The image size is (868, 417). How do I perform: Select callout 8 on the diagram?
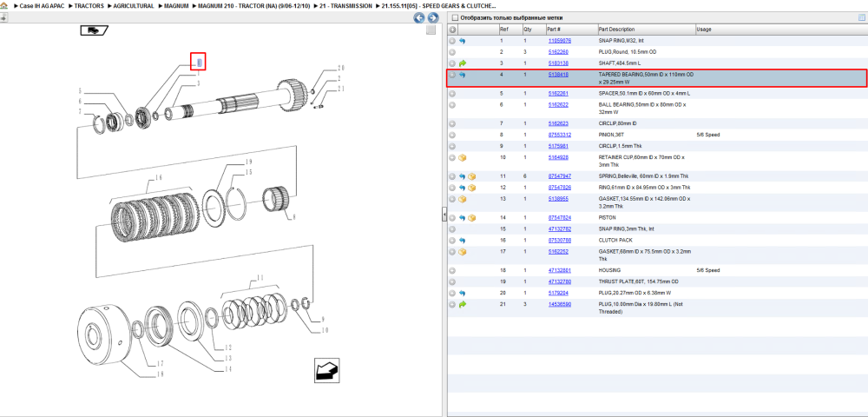[293, 218]
